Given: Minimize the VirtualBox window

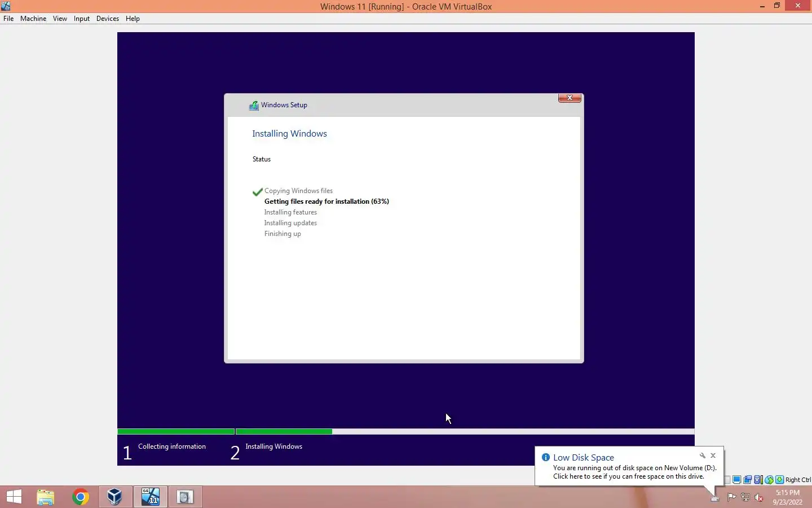Looking at the screenshot, I should click(762, 6).
